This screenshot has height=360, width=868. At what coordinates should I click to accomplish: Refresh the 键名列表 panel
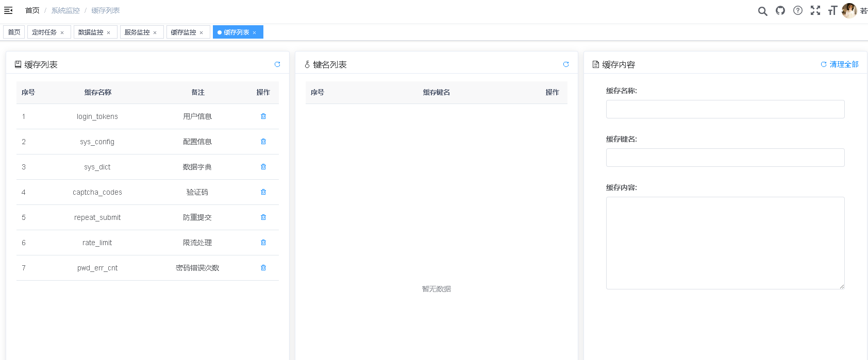tap(566, 64)
